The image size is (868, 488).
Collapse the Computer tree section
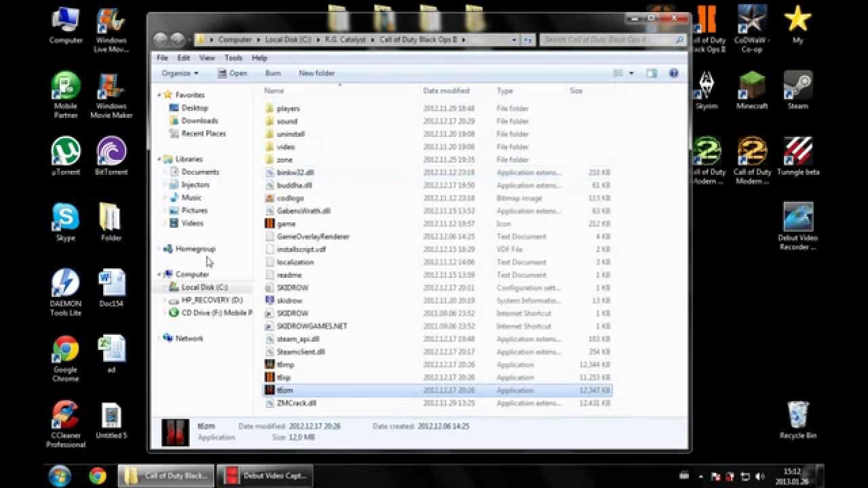pos(160,274)
